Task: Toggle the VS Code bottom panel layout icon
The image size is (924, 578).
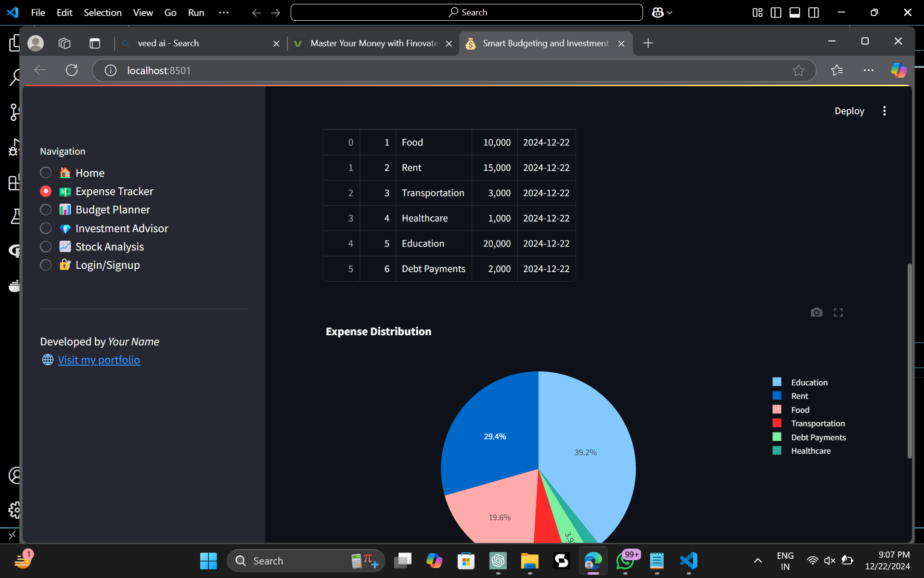Action: [795, 13]
